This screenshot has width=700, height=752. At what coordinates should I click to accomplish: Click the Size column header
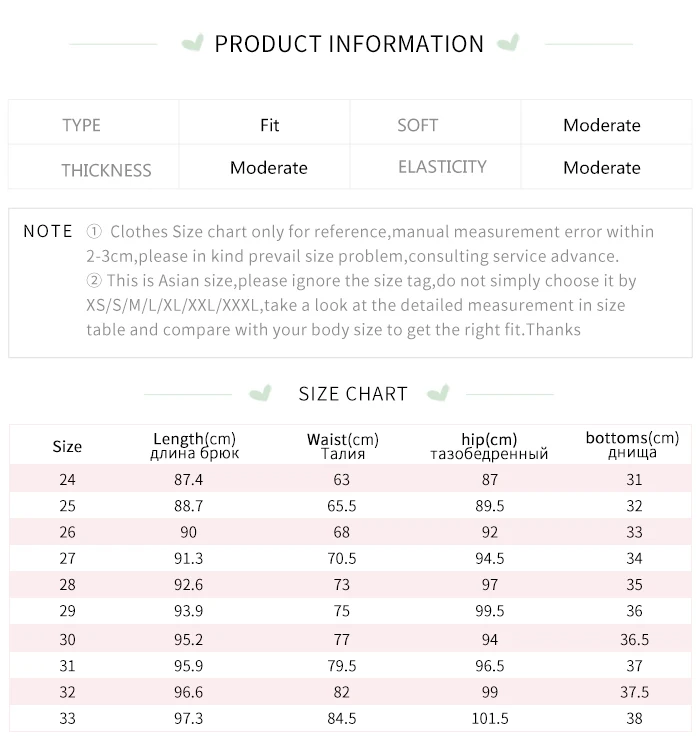(67, 446)
